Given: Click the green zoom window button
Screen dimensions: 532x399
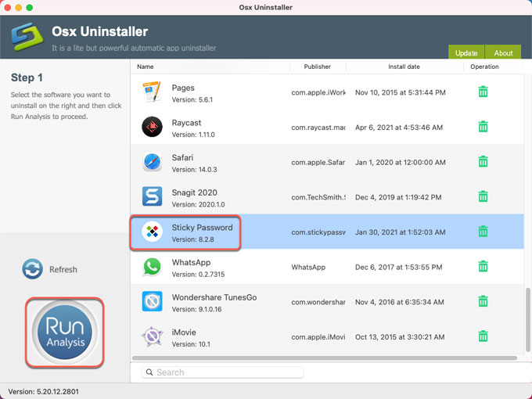Looking at the screenshot, I should pos(30,8).
